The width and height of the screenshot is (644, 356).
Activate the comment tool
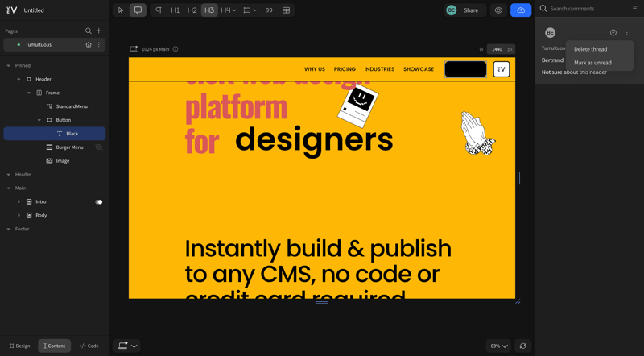(138, 10)
